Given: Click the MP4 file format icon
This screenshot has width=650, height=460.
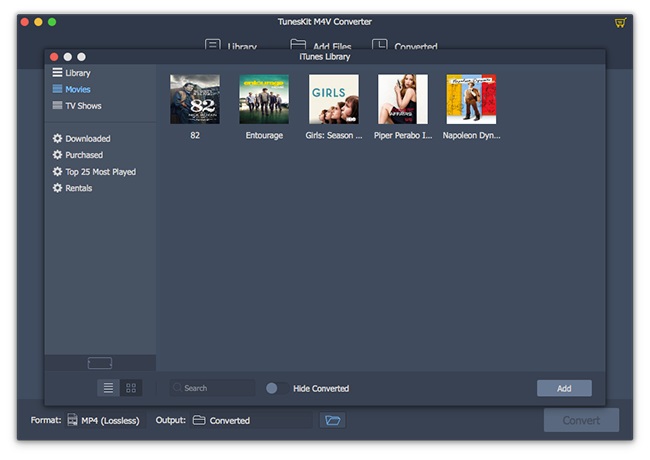Looking at the screenshot, I should (72, 420).
